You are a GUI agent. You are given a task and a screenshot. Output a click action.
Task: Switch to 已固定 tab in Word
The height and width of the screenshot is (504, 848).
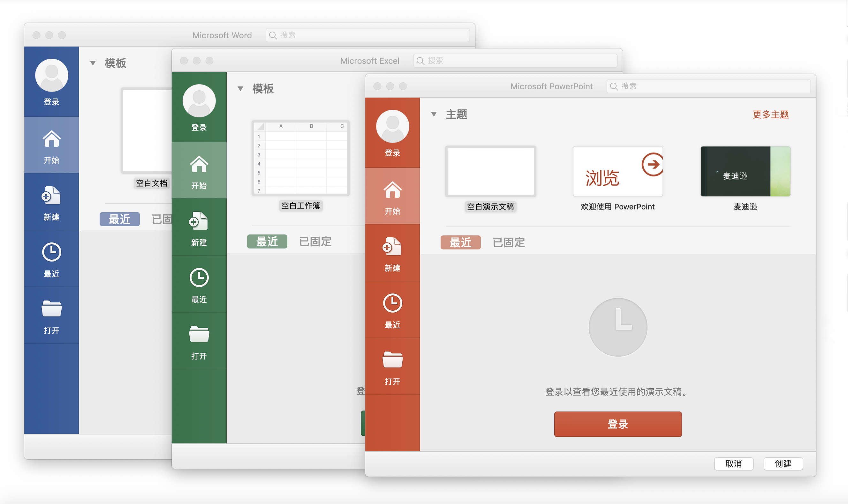point(162,219)
